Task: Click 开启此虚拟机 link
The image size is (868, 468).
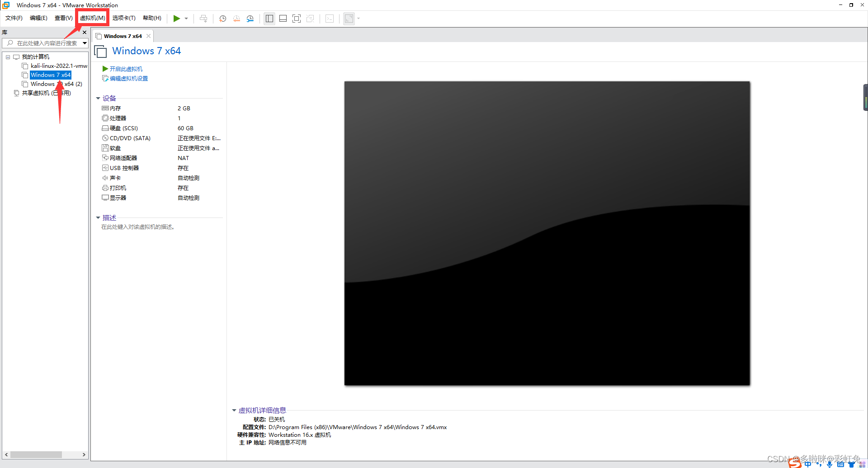Action: [126, 69]
